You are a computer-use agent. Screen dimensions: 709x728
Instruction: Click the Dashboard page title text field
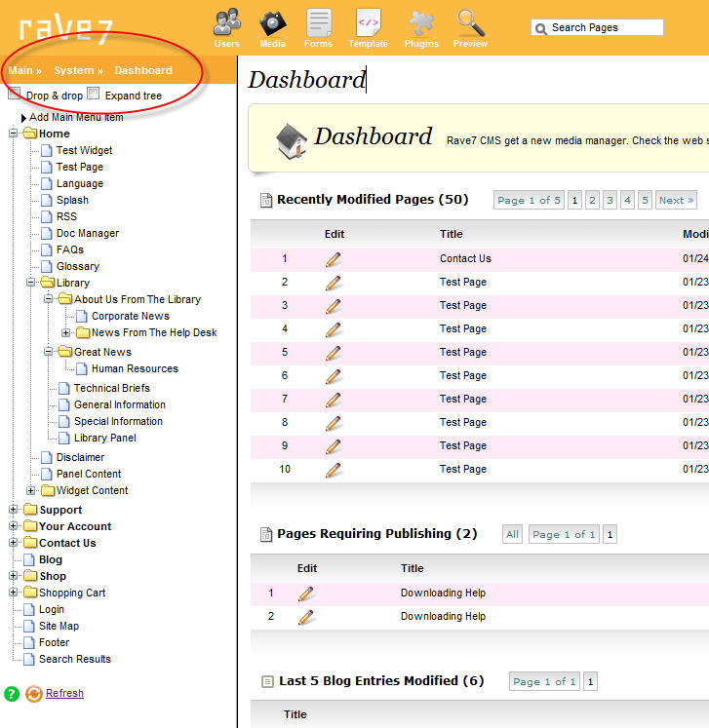coord(307,80)
